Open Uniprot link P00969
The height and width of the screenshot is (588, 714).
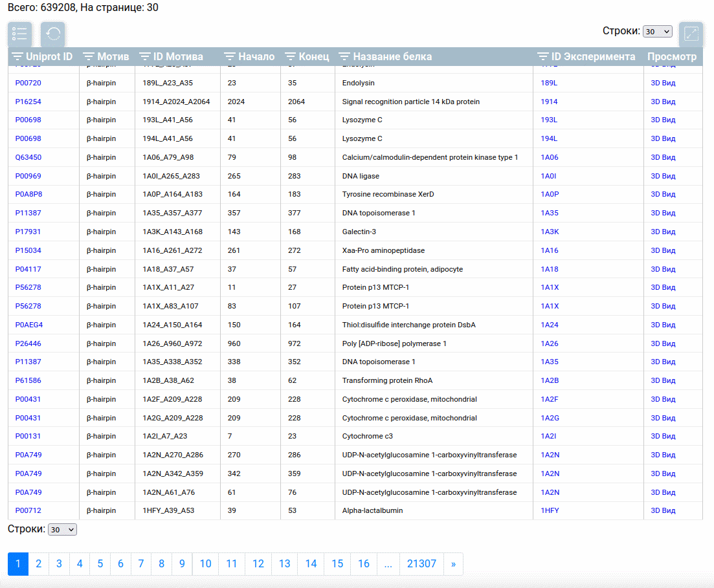pyautogui.click(x=28, y=176)
